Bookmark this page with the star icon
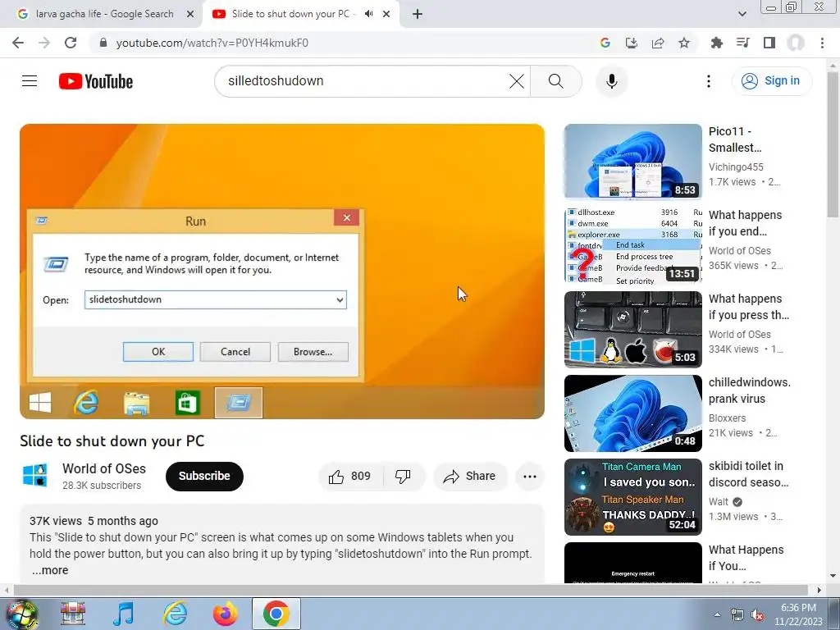Viewport: 840px width, 630px height. [x=684, y=43]
